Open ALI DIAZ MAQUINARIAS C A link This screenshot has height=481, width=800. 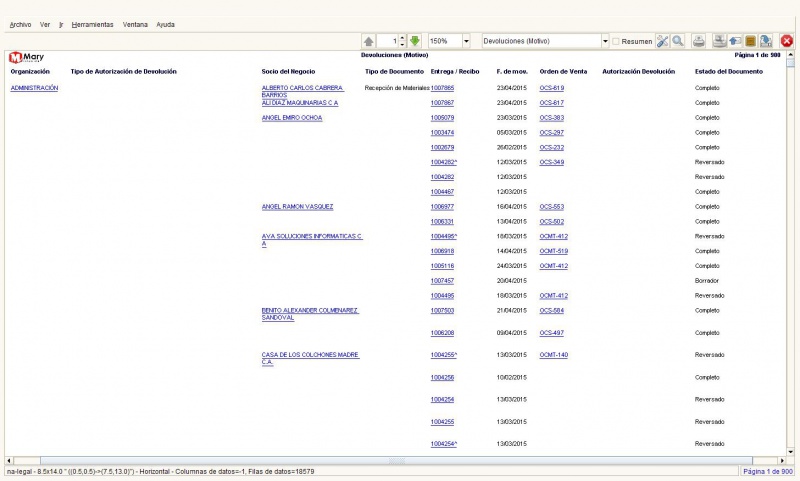299,103
